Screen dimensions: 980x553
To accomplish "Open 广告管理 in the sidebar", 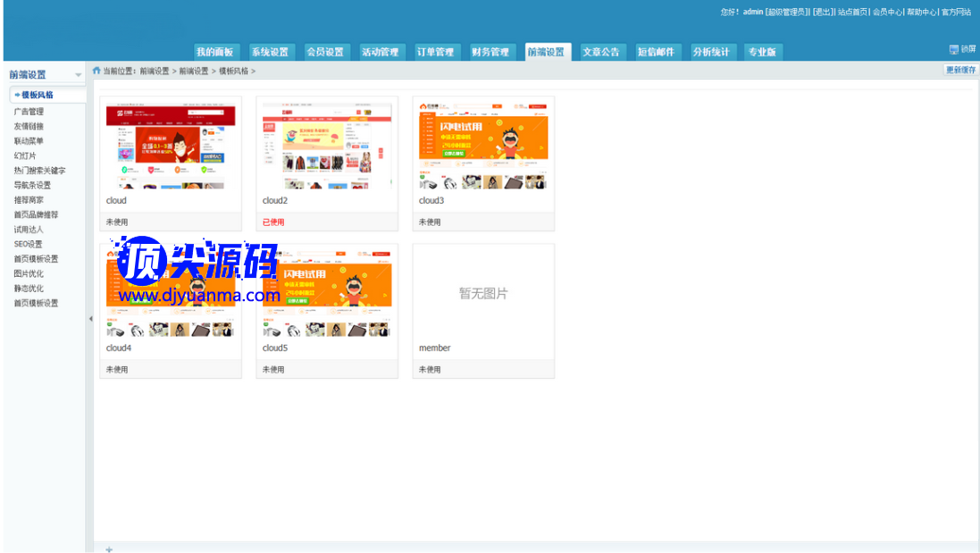I will click(x=29, y=112).
